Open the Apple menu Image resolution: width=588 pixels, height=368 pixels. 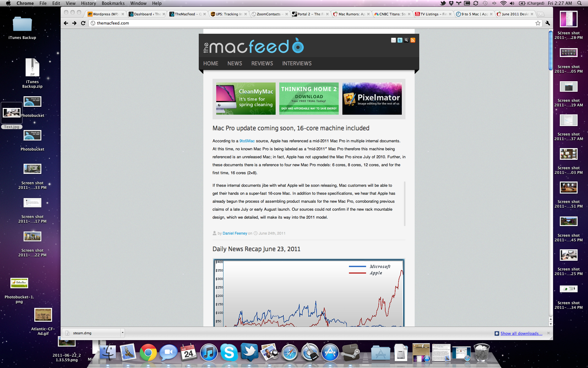click(x=8, y=3)
